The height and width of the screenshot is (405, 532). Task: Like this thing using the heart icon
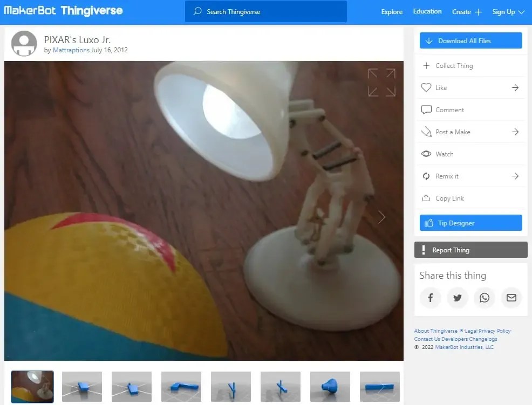427,87
